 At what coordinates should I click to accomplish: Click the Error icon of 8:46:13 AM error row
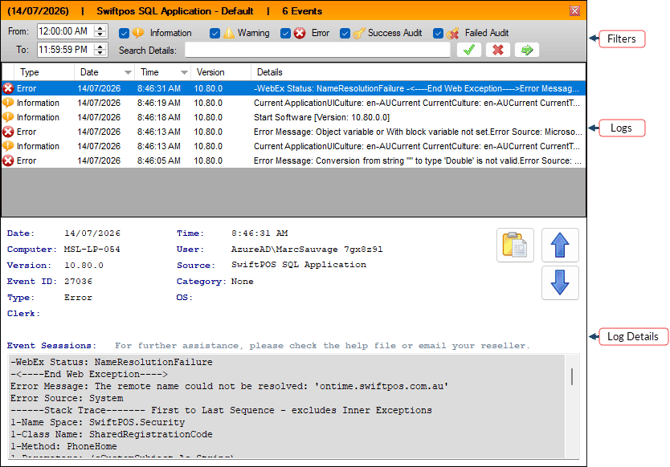click(x=8, y=132)
